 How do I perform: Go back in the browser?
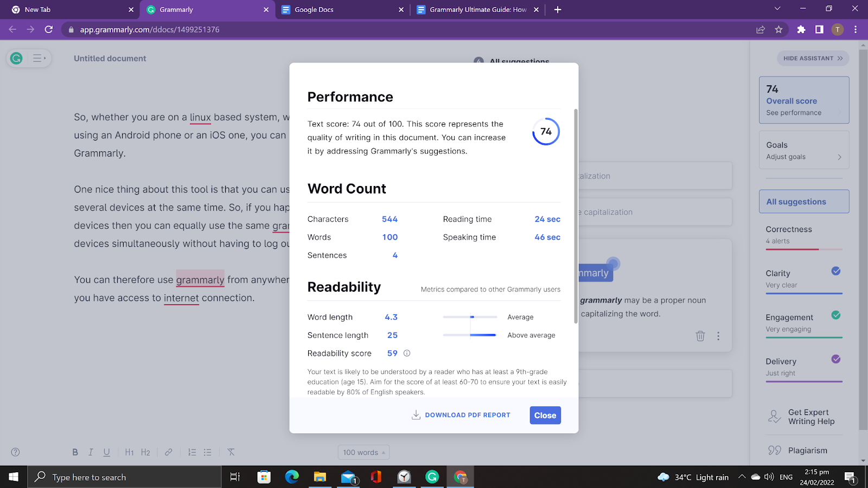12,30
